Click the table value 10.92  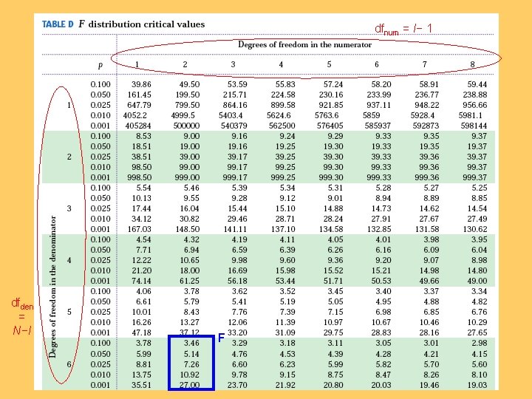coord(189,375)
